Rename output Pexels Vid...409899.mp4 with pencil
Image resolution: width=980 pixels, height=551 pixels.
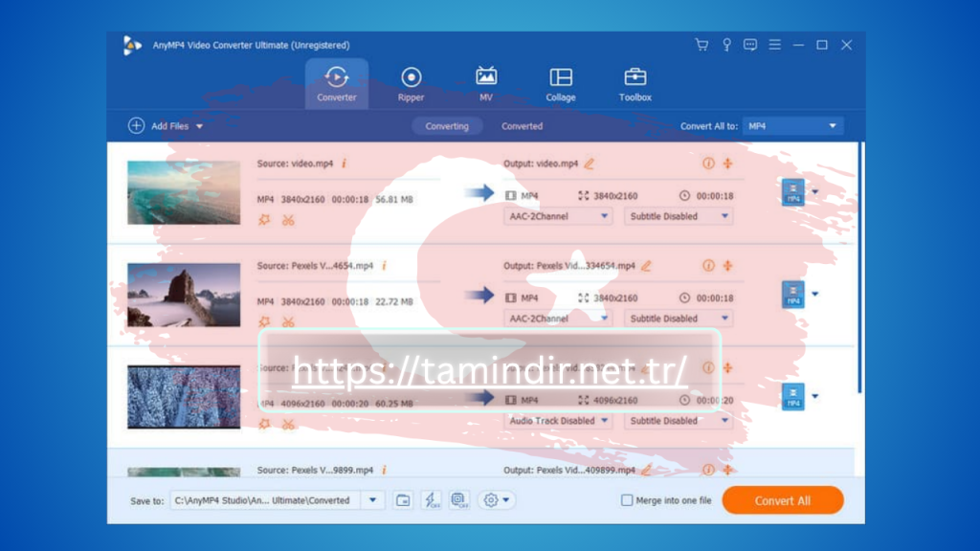tap(646, 470)
